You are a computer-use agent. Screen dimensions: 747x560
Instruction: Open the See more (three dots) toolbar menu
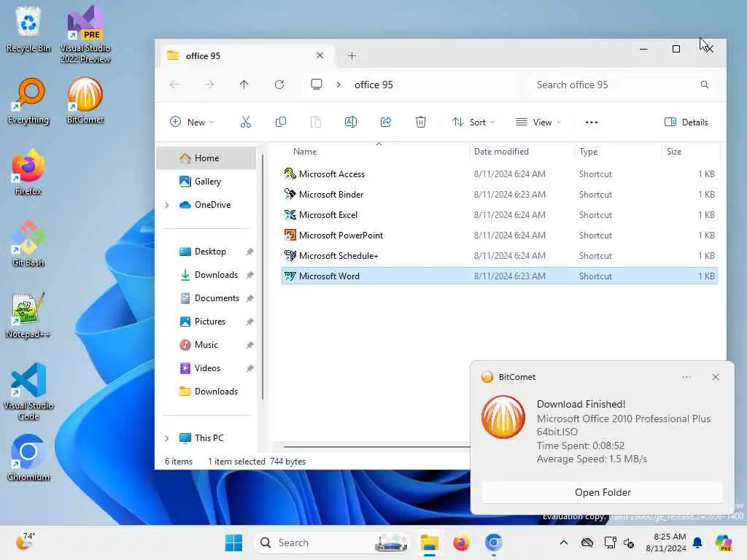[x=591, y=122]
